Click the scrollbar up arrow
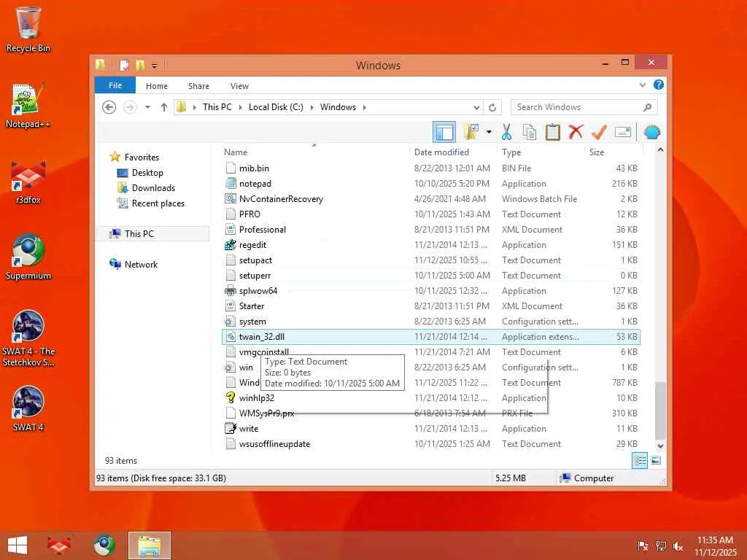747x560 pixels. (659, 150)
